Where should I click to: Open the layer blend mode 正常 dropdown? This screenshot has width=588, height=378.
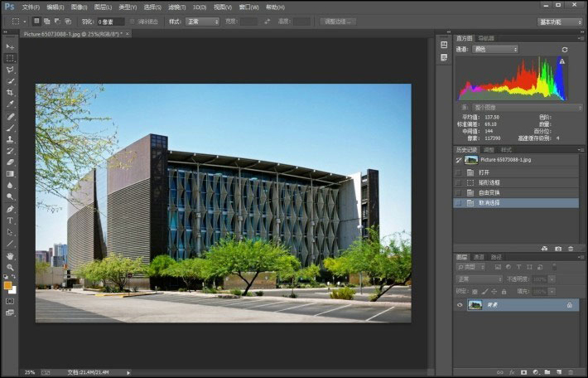pyautogui.click(x=479, y=279)
